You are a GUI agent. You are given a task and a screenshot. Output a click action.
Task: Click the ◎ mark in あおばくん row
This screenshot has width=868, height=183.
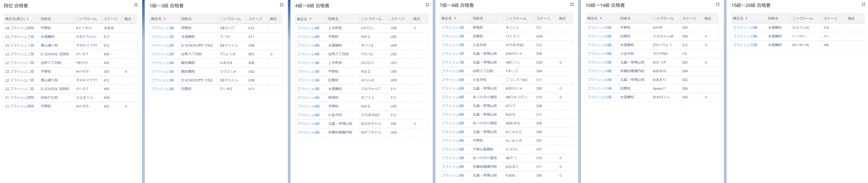point(706,97)
